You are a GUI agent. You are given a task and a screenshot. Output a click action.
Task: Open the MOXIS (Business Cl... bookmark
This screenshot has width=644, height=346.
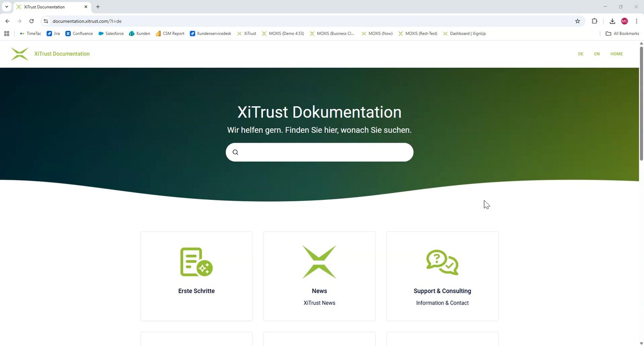click(332, 34)
